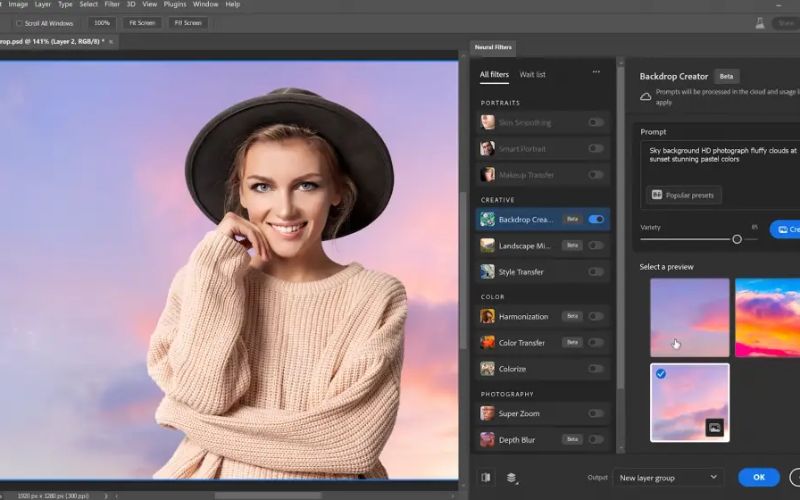Select the Neural Filters panel tab
Screen dimensions: 800x500
coord(493,47)
